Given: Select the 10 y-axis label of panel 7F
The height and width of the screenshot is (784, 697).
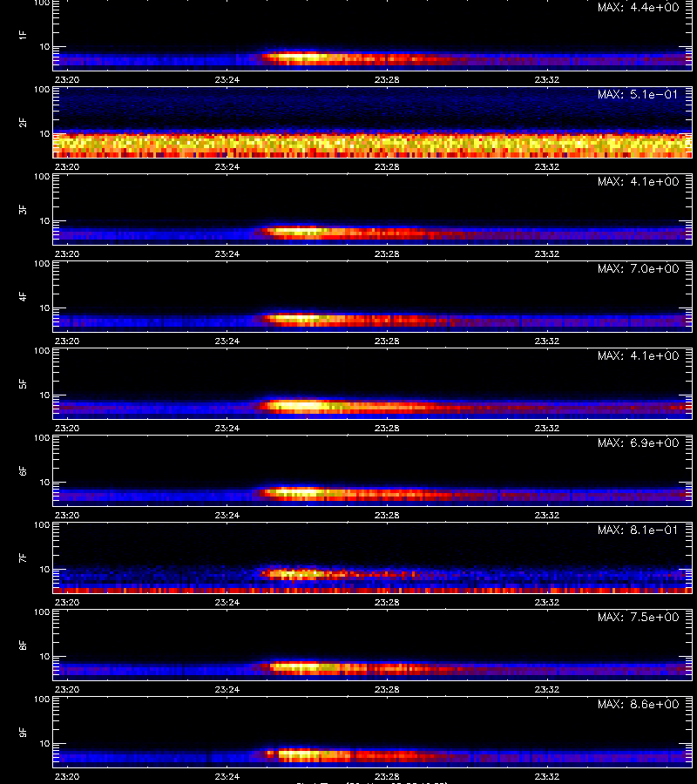Looking at the screenshot, I should pyautogui.click(x=44, y=570).
